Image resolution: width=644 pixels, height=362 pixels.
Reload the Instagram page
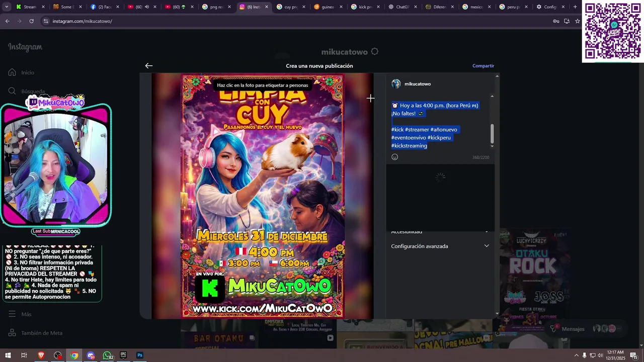tap(31, 21)
